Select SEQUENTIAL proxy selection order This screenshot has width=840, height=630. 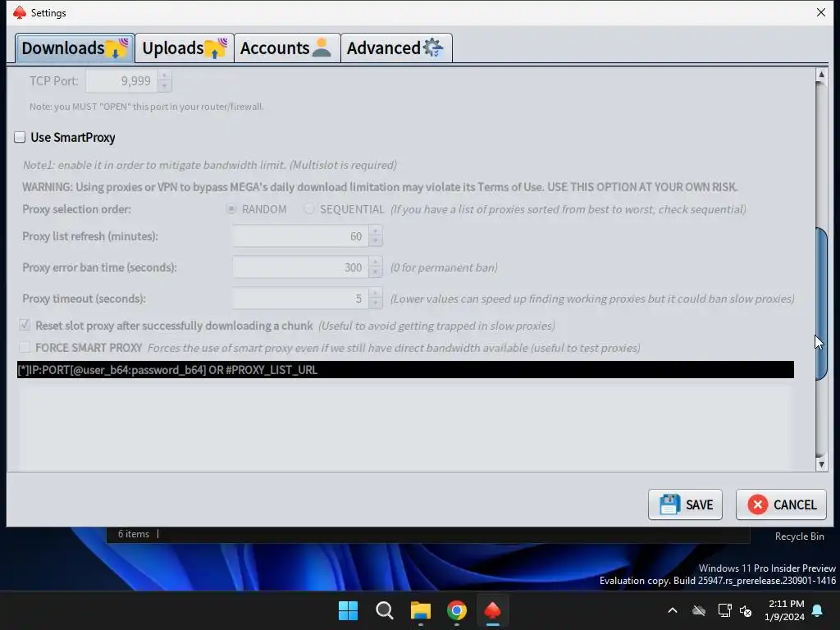click(308, 209)
